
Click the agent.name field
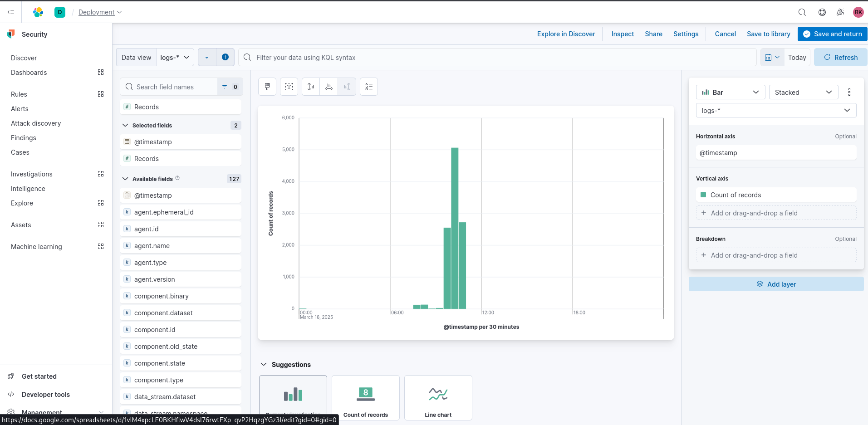click(x=181, y=245)
